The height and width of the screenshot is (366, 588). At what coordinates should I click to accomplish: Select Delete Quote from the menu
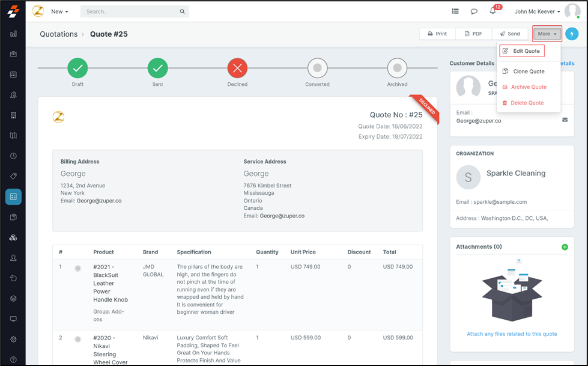click(x=527, y=103)
